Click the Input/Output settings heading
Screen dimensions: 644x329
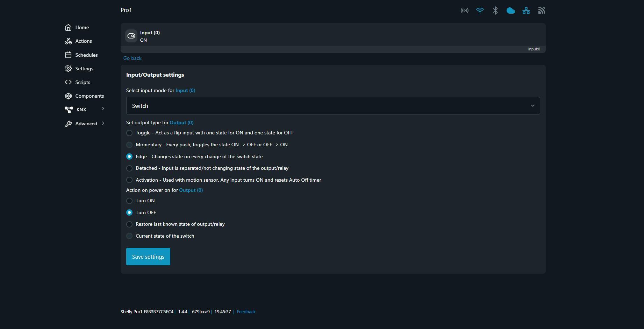click(155, 75)
